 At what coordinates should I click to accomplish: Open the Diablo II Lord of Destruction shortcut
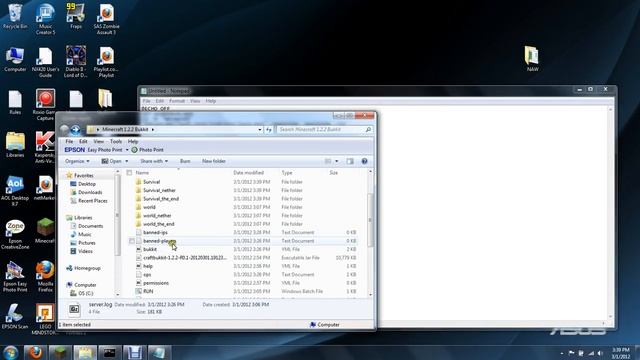coord(76,62)
